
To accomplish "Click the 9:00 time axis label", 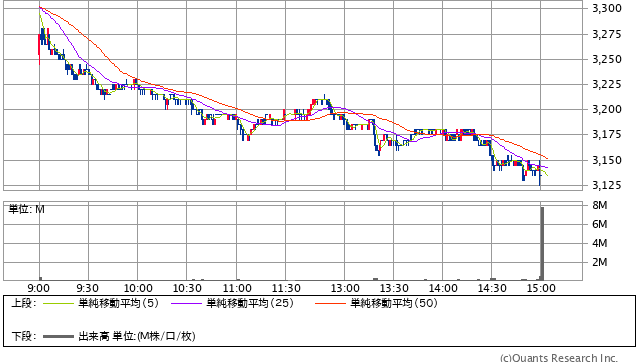I will tap(39, 288).
